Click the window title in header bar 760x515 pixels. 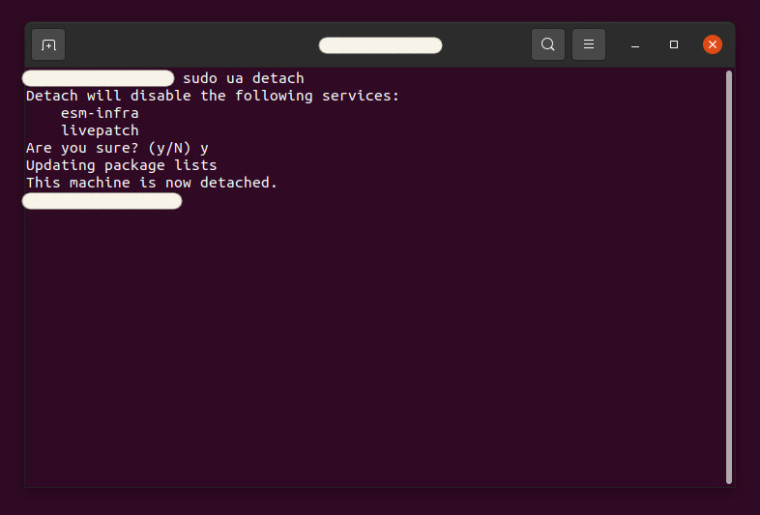(x=380, y=45)
